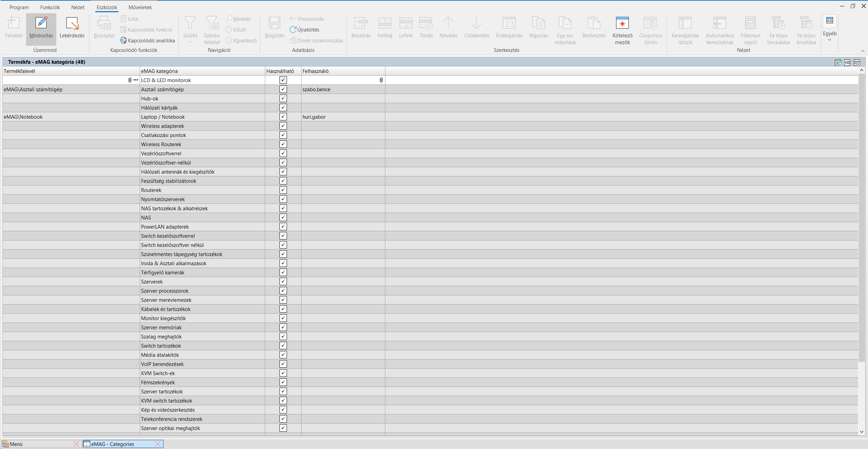Viewport: 868px width, 449px height.
Task: Click the Újratöltés reload icon
Action: coord(293,30)
